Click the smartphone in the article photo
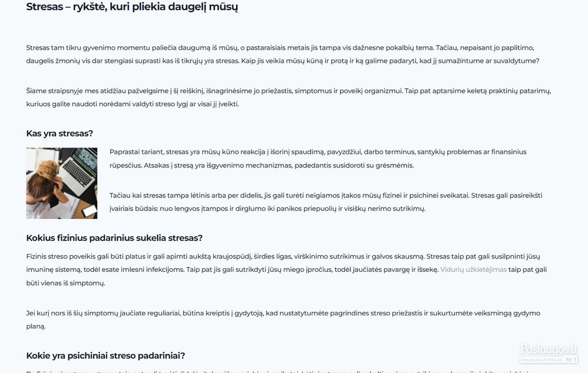 pos(89,212)
